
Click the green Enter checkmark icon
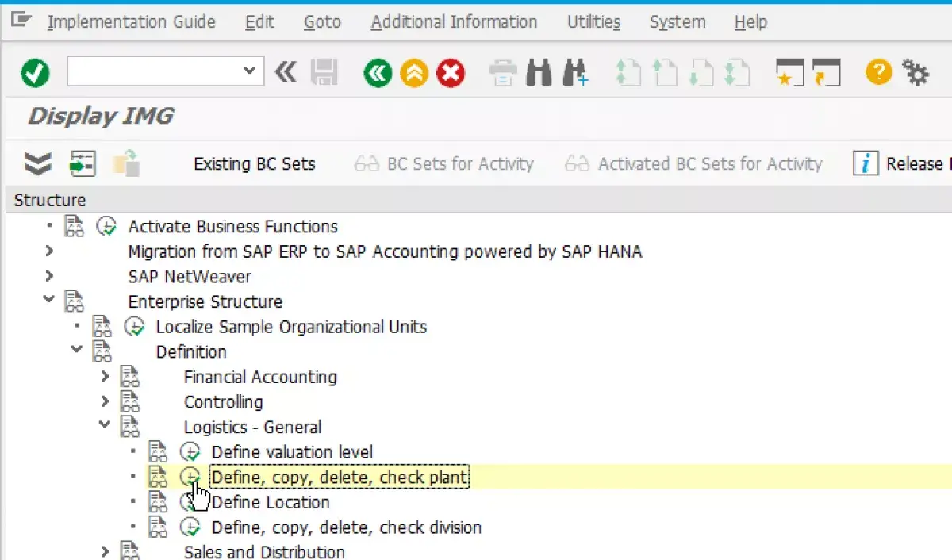pyautogui.click(x=35, y=74)
